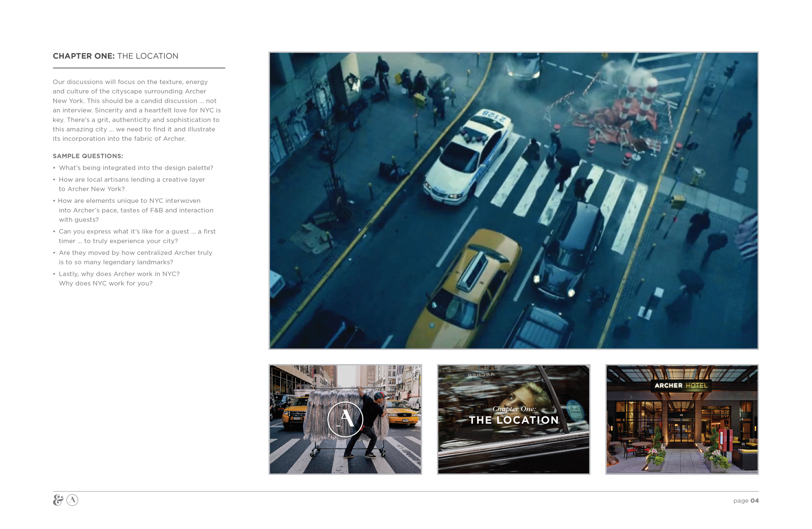Screen dimensions: 812x529
Task: Click the 'SAMPLE QUESTIONS:' subheading
Action: 88,156
